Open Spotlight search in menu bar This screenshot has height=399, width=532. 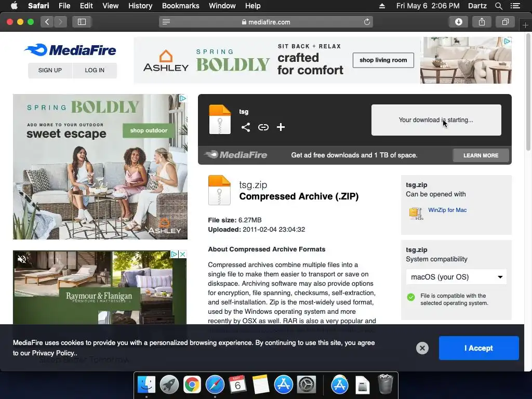pos(498,6)
